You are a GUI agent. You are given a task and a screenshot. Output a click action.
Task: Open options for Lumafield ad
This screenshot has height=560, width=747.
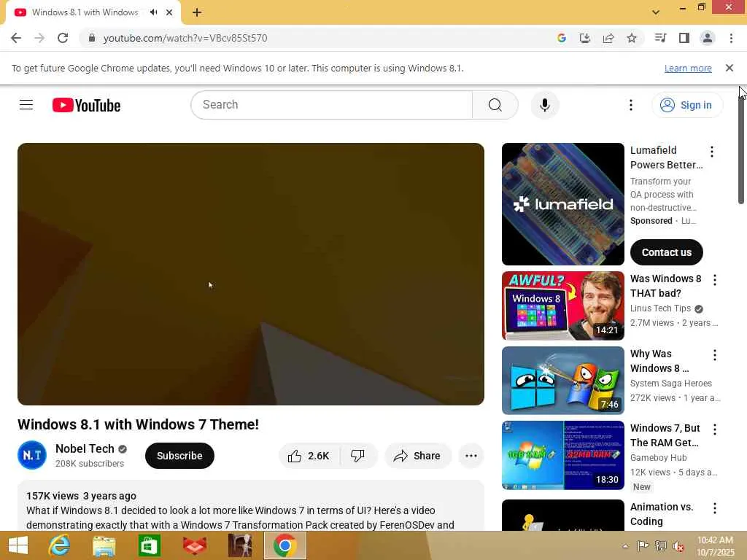click(712, 152)
